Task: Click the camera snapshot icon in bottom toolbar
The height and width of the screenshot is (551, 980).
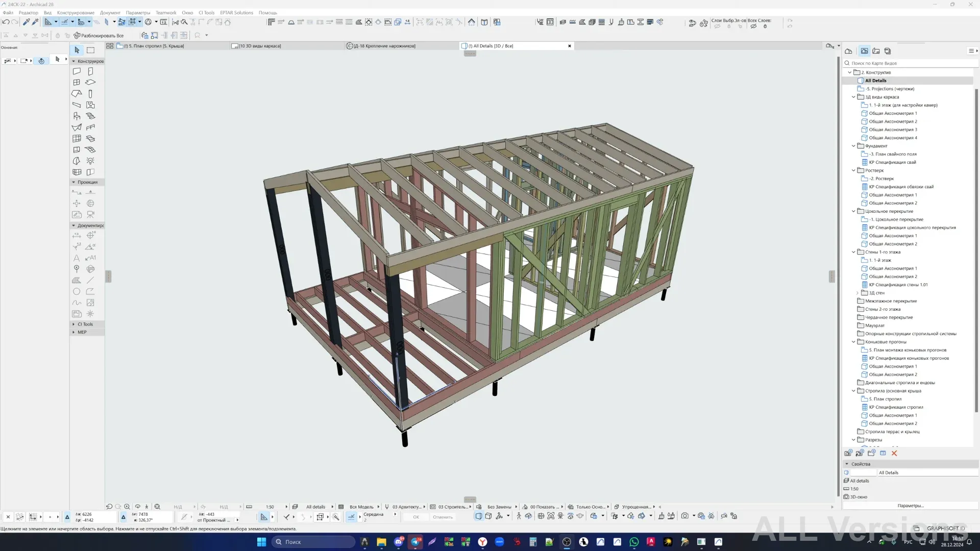Action: click(x=685, y=516)
